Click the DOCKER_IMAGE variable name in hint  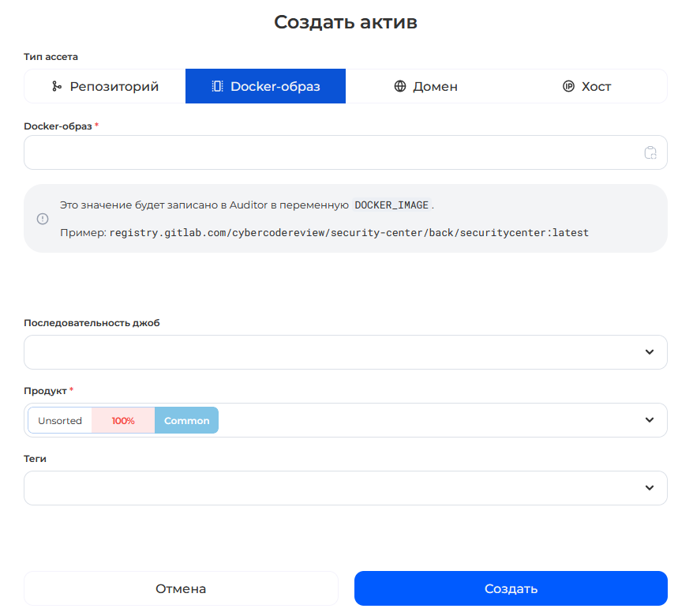[x=391, y=205]
